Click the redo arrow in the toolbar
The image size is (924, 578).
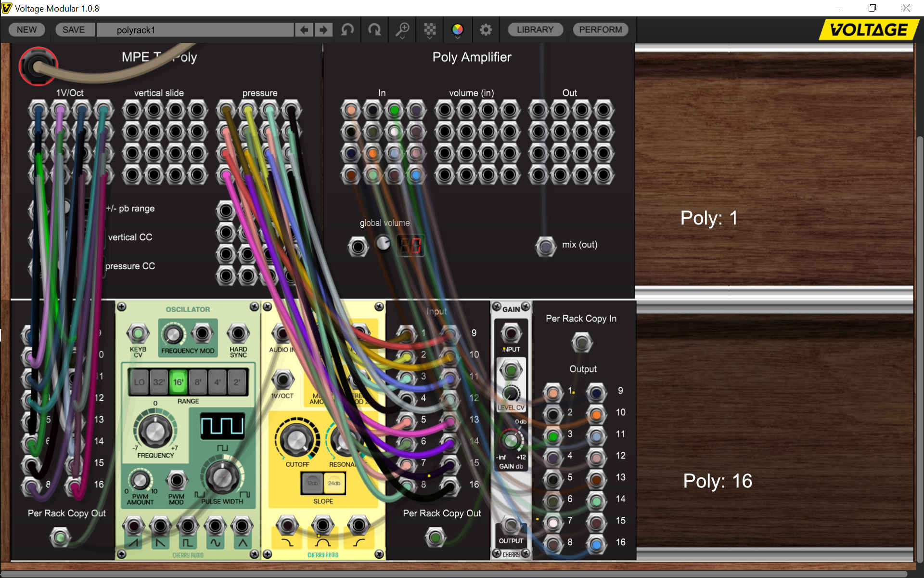tap(374, 30)
